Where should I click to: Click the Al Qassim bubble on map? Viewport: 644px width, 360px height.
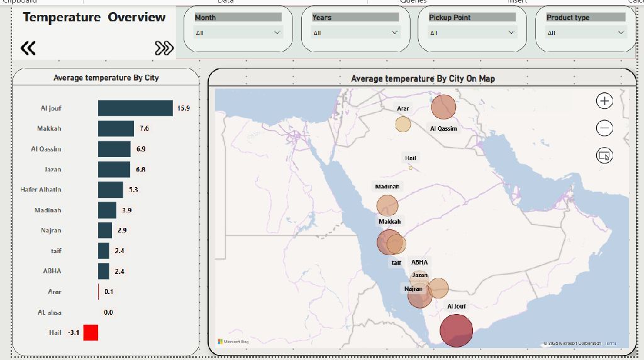click(x=444, y=107)
